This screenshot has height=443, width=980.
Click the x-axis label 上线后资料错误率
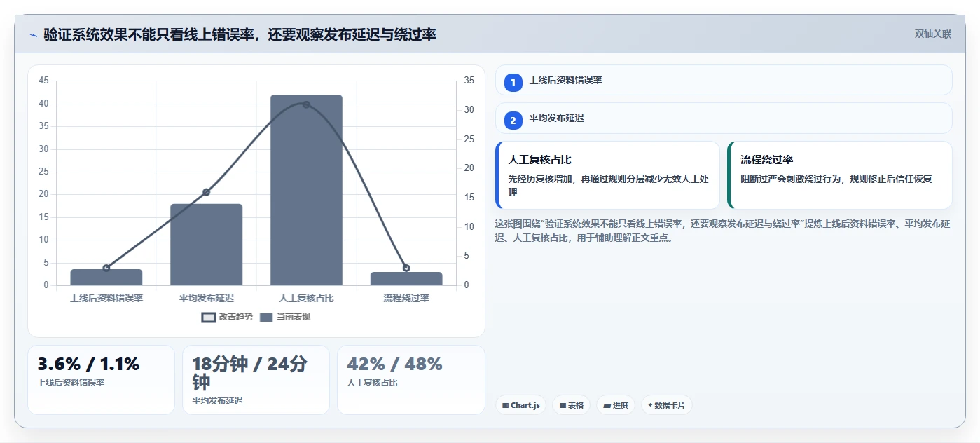click(x=106, y=298)
